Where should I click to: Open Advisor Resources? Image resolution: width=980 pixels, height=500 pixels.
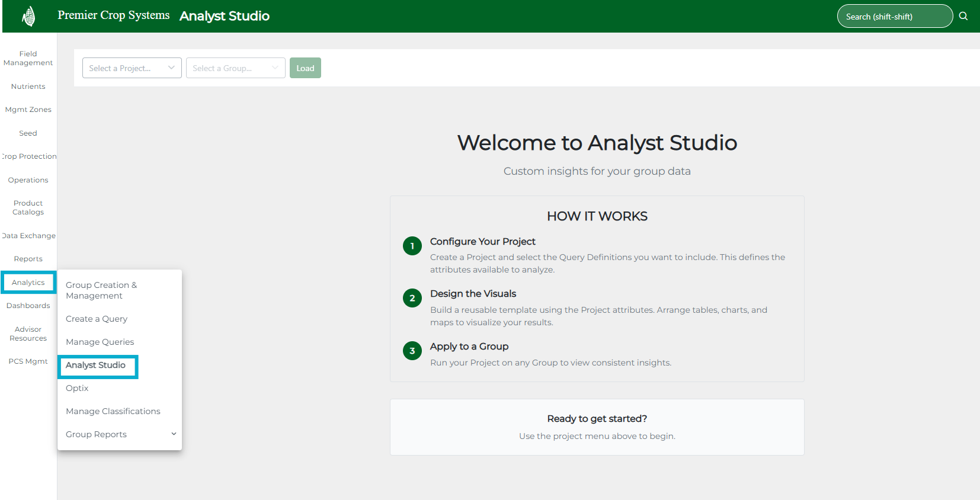click(28, 334)
